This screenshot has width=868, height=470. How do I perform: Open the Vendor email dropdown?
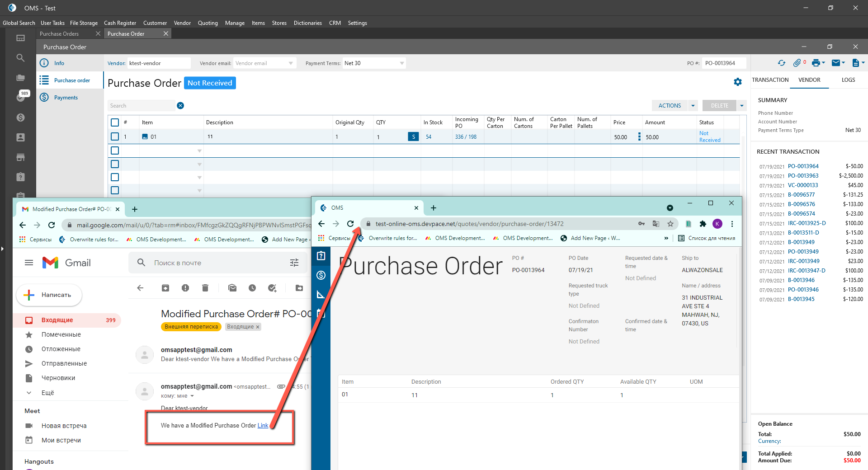[291, 63]
